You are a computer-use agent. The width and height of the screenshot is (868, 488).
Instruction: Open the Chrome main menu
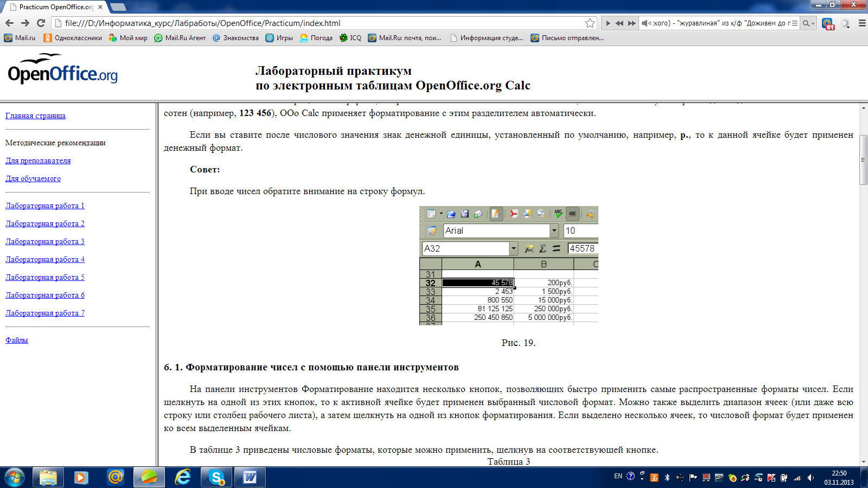point(861,23)
